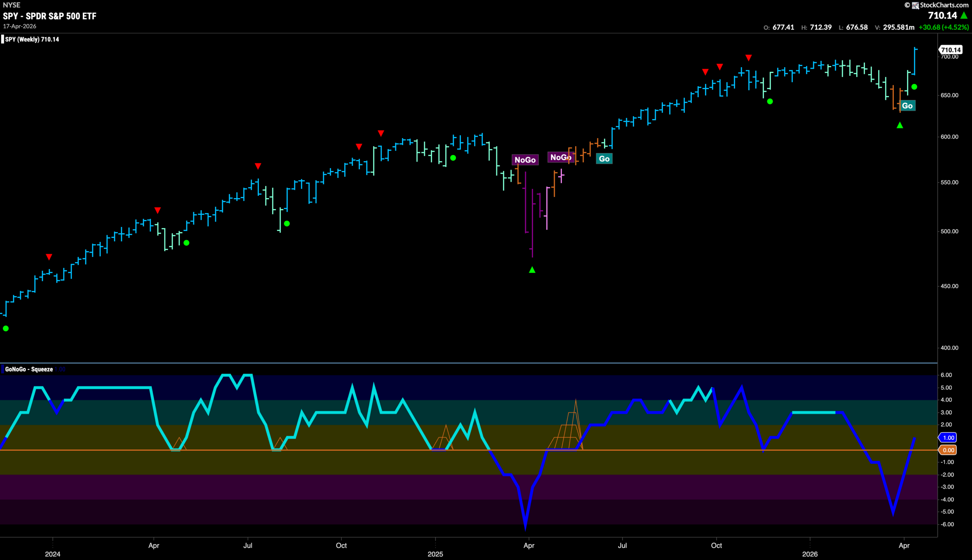Viewport: 972px width, 560px height.
Task: Click the high value 712.39
Action: tap(821, 27)
